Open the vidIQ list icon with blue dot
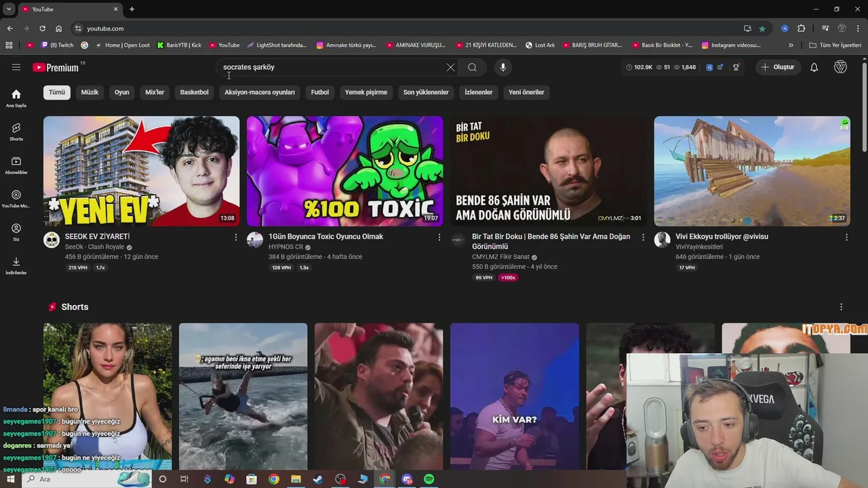Screen dimensions: 868x488 [720, 67]
